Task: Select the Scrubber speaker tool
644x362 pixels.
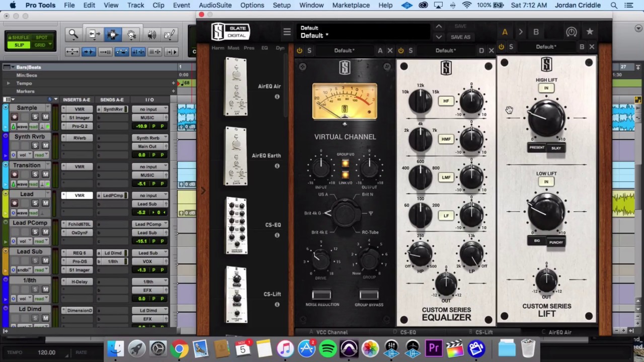Action: point(151,34)
